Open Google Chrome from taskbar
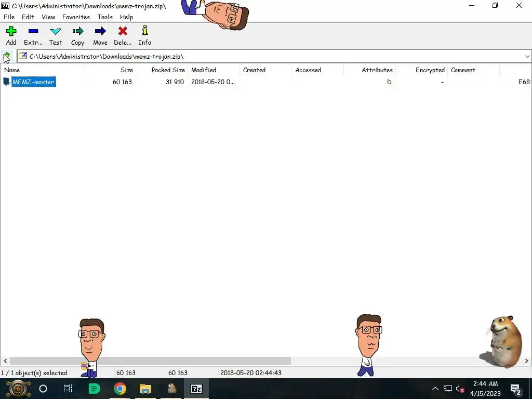 coord(120,389)
